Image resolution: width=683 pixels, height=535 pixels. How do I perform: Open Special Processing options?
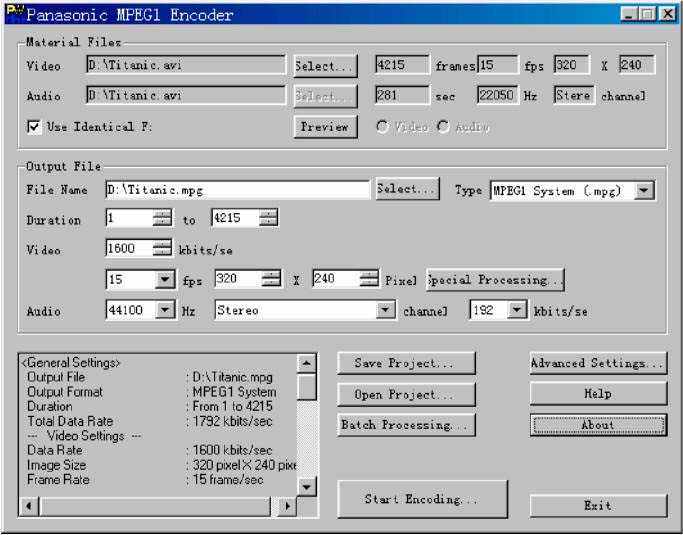tap(495, 280)
